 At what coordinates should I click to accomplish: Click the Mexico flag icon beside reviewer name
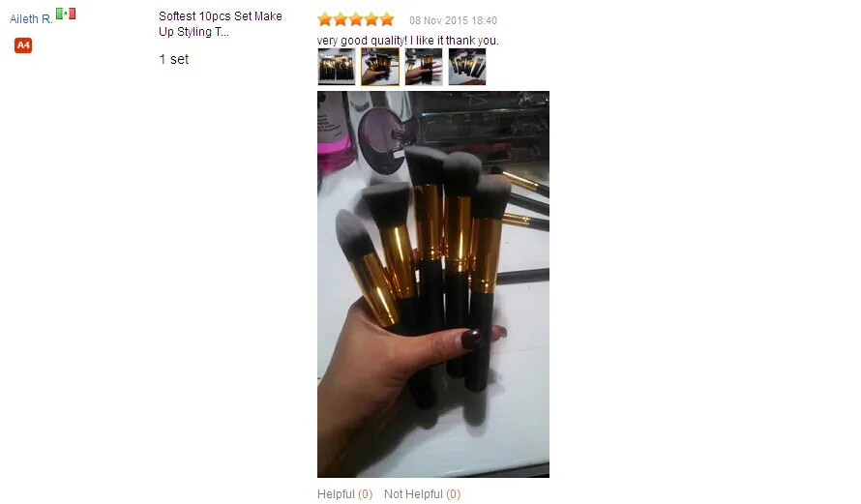66,14
